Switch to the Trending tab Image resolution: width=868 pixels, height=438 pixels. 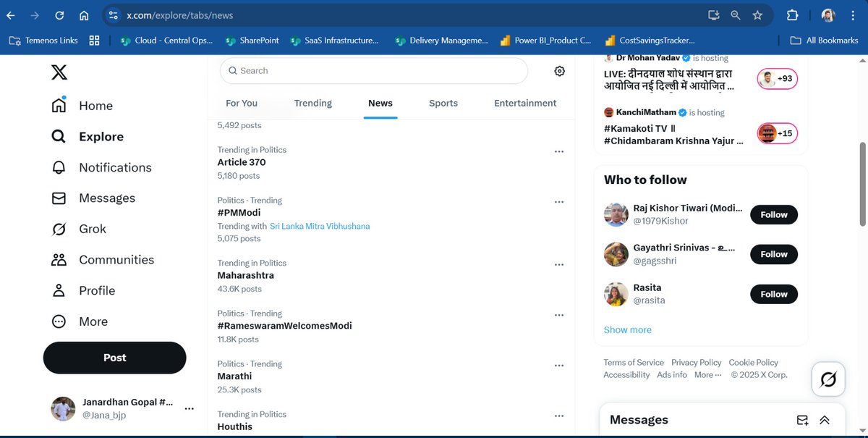tap(313, 104)
